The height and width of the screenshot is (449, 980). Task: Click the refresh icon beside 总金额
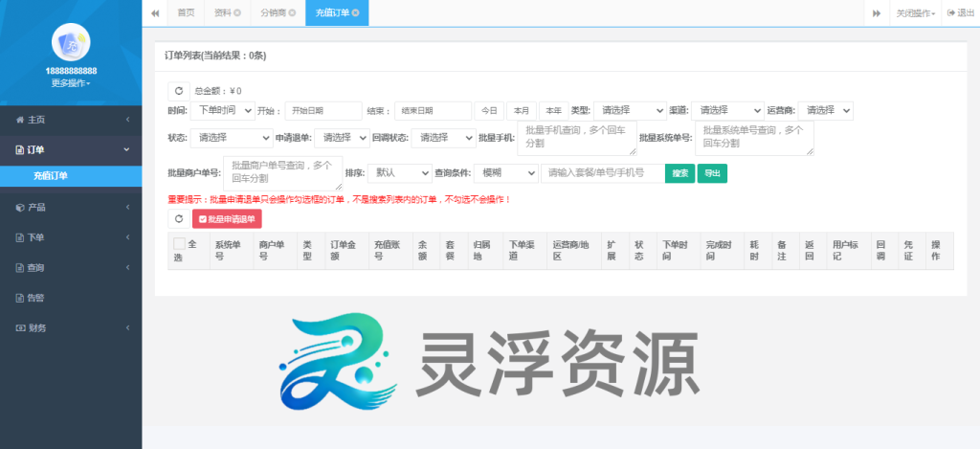[x=179, y=91]
